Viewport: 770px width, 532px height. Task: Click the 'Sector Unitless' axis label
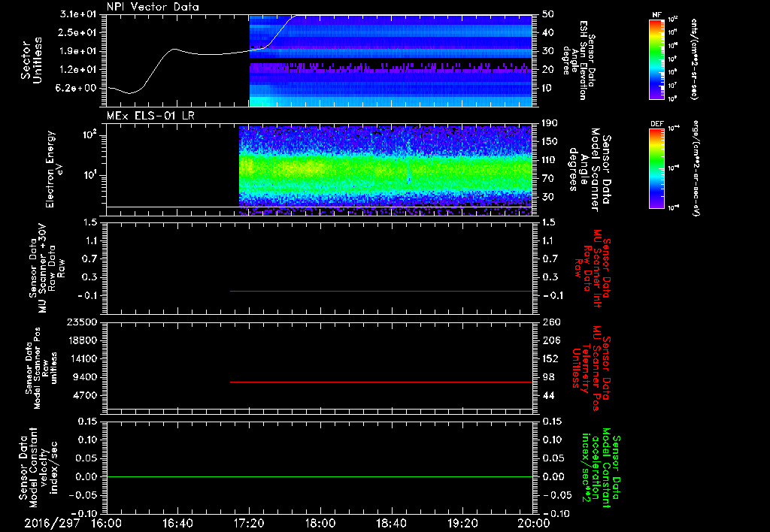(32, 60)
